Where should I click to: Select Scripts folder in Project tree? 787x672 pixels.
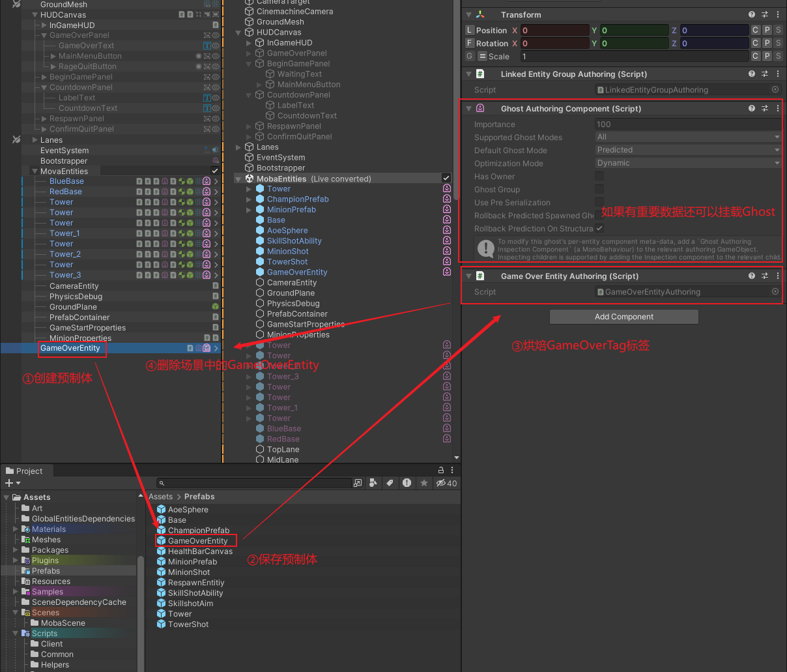(44, 634)
